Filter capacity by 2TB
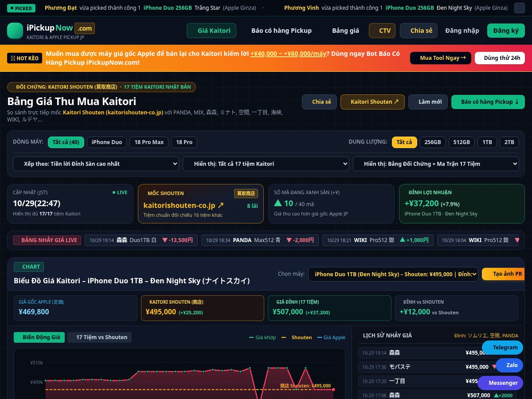The height and width of the screenshot is (399, 532). [x=509, y=142]
